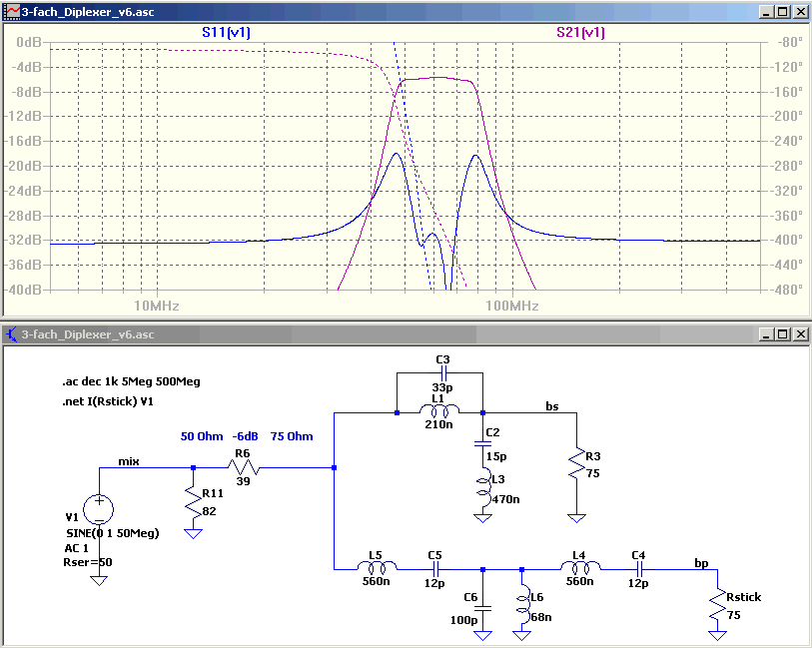
Task: Click the S21(v1) trace label
Action: point(580,33)
